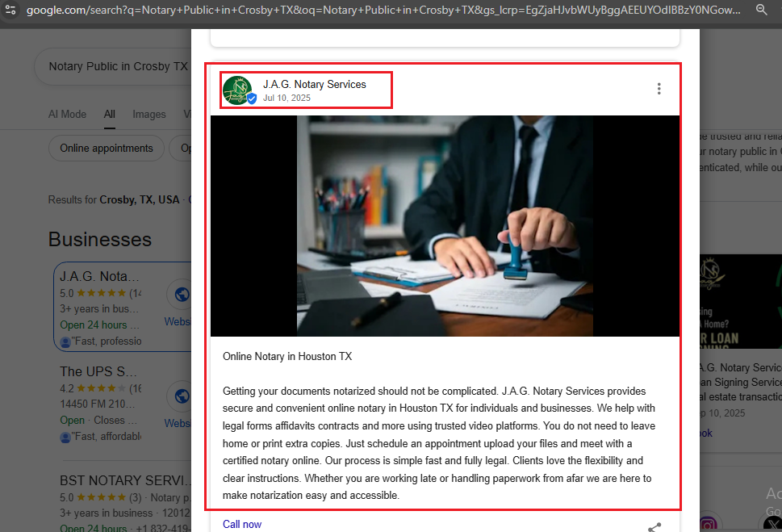This screenshot has width=782, height=532.
Task: Click the browser URL address text
Action: pyautogui.click(x=383, y=10)
